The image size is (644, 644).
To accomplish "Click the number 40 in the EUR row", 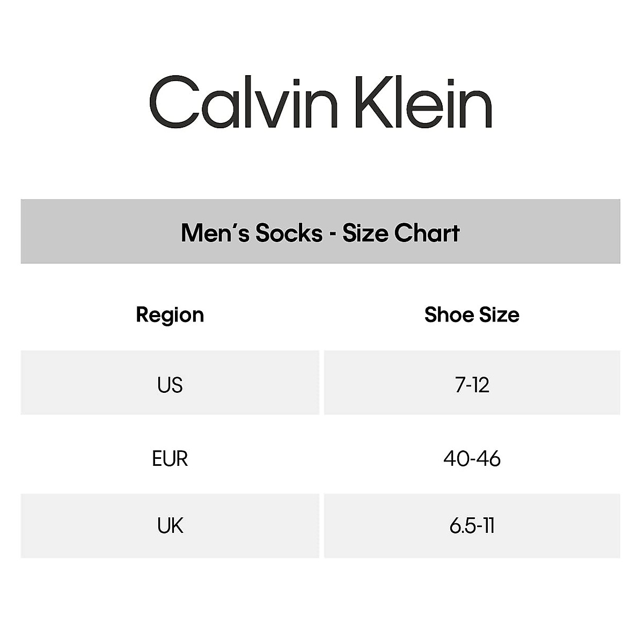I will tap(456, 459).
